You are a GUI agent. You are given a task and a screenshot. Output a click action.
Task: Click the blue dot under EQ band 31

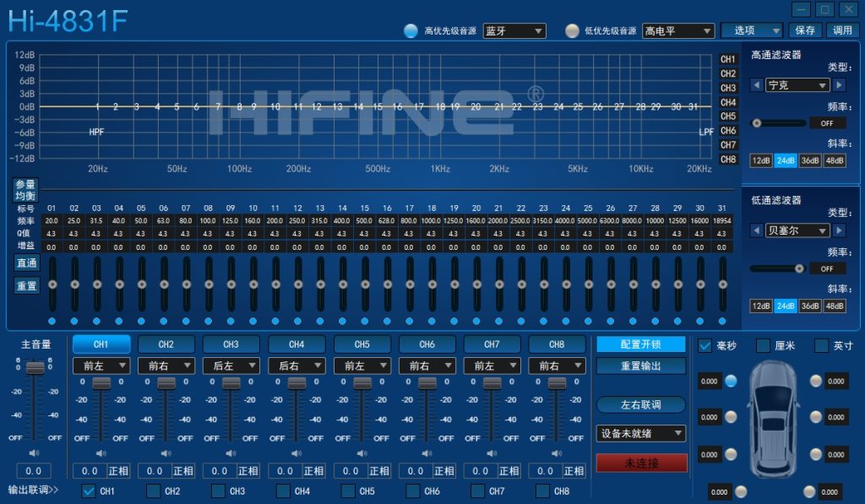(722, 321)
